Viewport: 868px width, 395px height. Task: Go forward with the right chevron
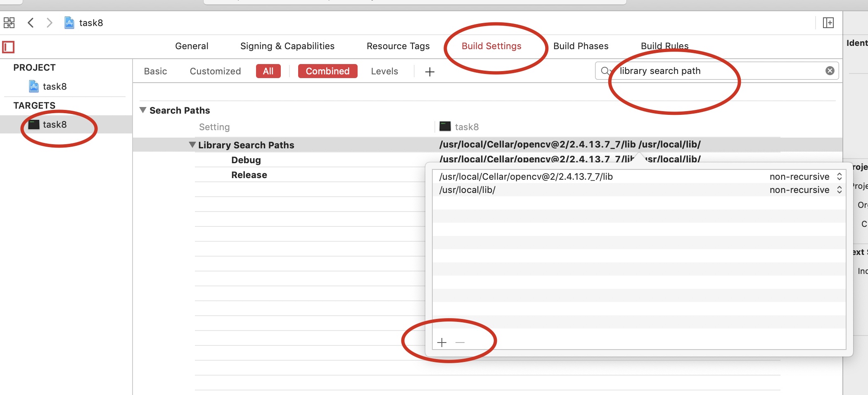point(49,23)
